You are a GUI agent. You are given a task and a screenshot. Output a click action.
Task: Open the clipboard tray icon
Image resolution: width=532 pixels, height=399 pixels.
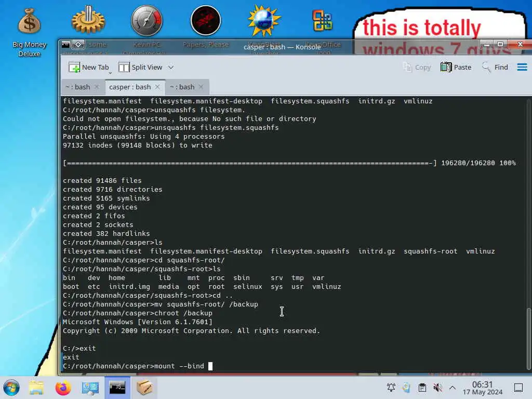[x=422, y=387]
